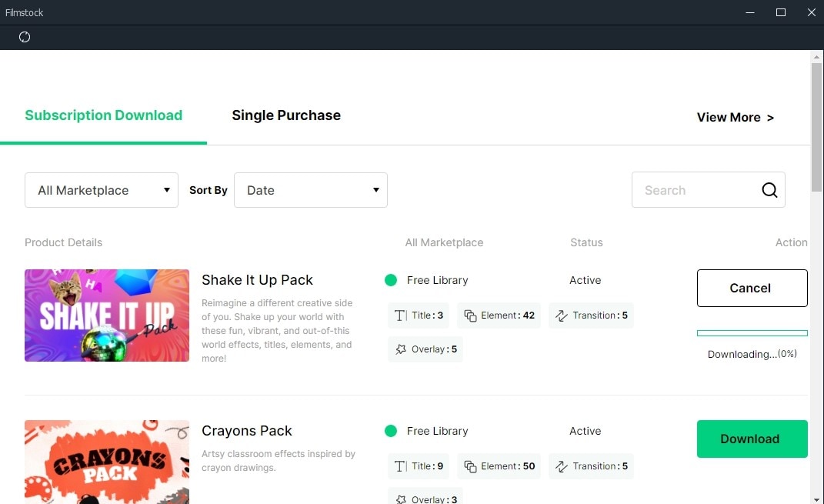The width and height of the screenshot is (824, 504).
Task: Click the green Free Library dot for Shake It Up
Action: tap(390, 280)
